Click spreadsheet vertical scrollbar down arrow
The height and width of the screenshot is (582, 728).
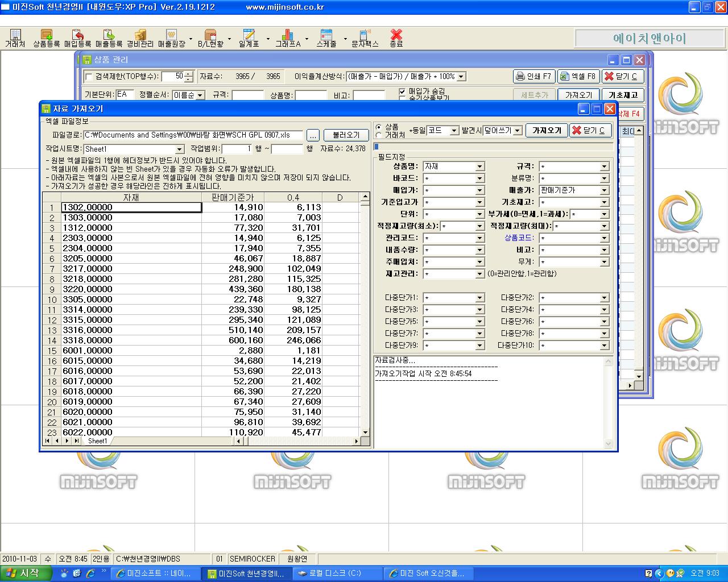(365, 433)
